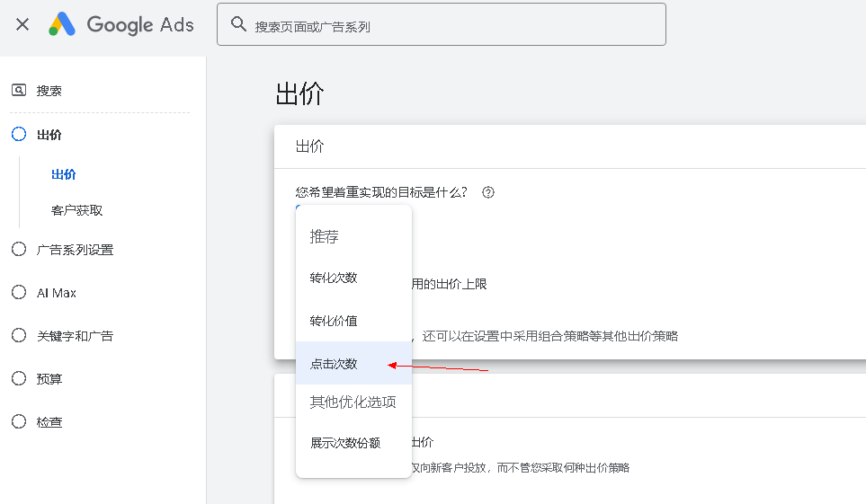This screenshot has width=866, height=504.
Task: Go to the 关键字和广告 step
Action: (x=76, y=336)
